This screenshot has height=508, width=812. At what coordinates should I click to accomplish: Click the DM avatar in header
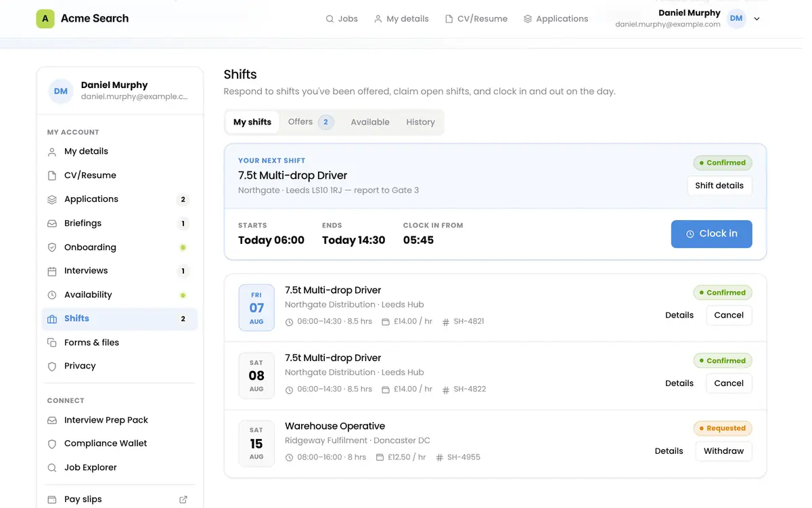(x=736, y=19)
